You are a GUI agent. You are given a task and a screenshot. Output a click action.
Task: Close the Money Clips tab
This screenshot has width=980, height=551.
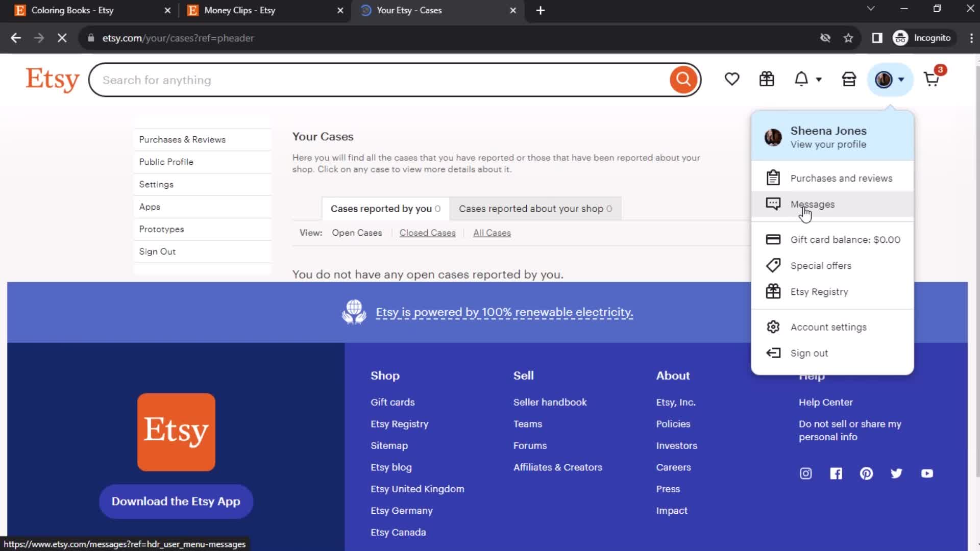click(340, 10)
